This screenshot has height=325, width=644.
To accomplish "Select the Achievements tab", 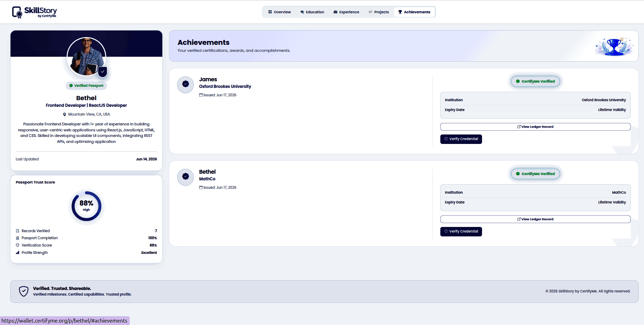I will (414, 12).
